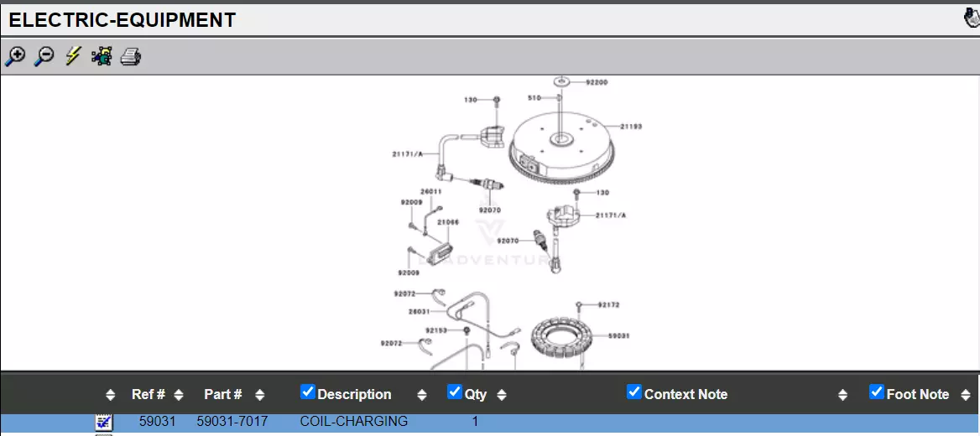Click the zoom out magnifier icon
980x436 pixels.
click(x=44, y=56)
